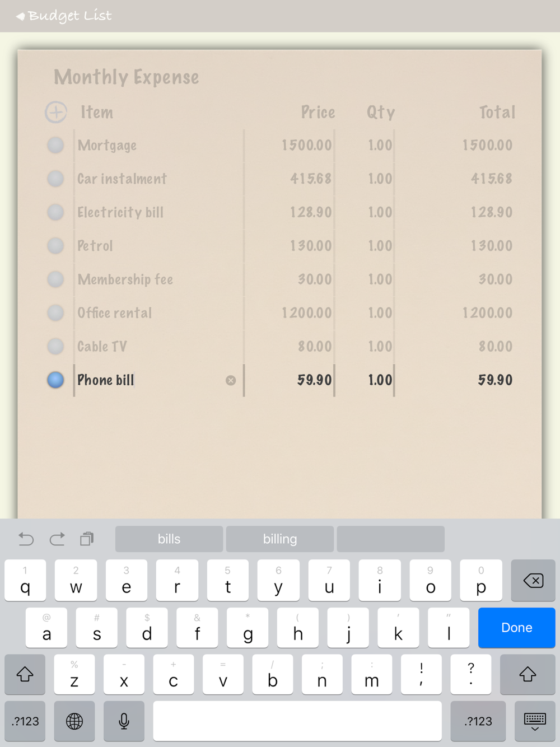The image size is (560, 747).
Task: Choose the 'bills' autocomplete suggestion
Action: tap(169, 539)
